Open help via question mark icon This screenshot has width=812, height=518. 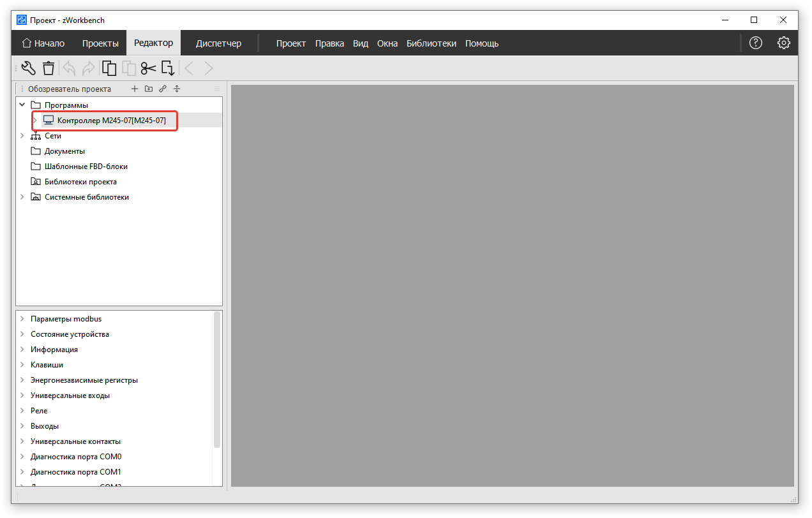756,43
